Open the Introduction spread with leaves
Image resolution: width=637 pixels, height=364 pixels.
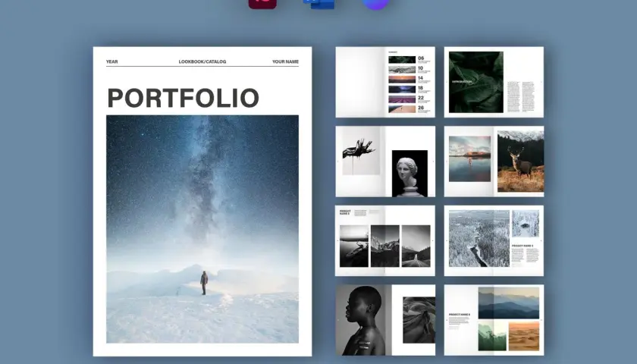494,82
